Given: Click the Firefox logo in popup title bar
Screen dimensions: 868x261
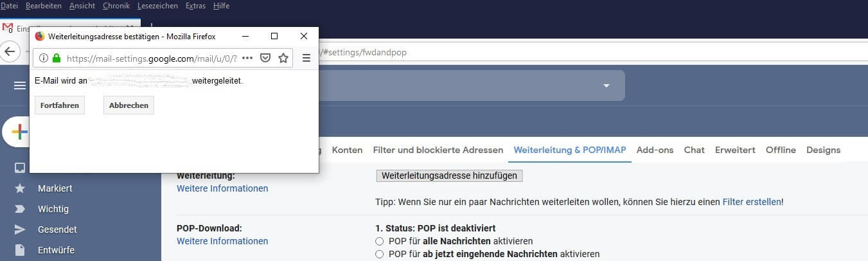Looking at the screenshot, I should 40,37.
